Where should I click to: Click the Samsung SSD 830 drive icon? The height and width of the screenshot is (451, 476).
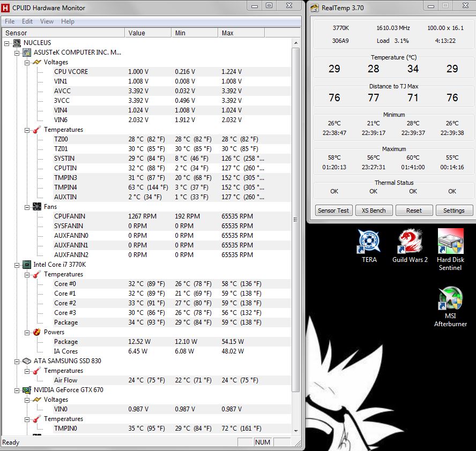pos(27,361)
